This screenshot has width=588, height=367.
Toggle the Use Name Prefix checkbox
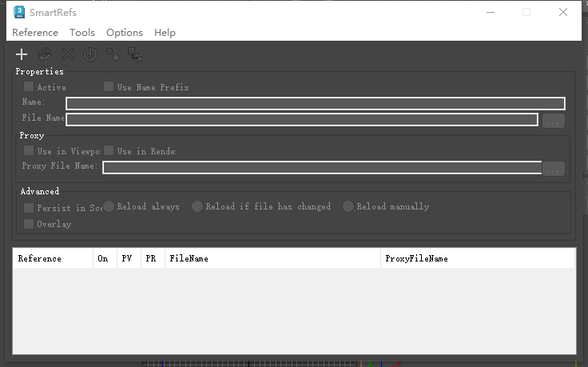(109, 87)
